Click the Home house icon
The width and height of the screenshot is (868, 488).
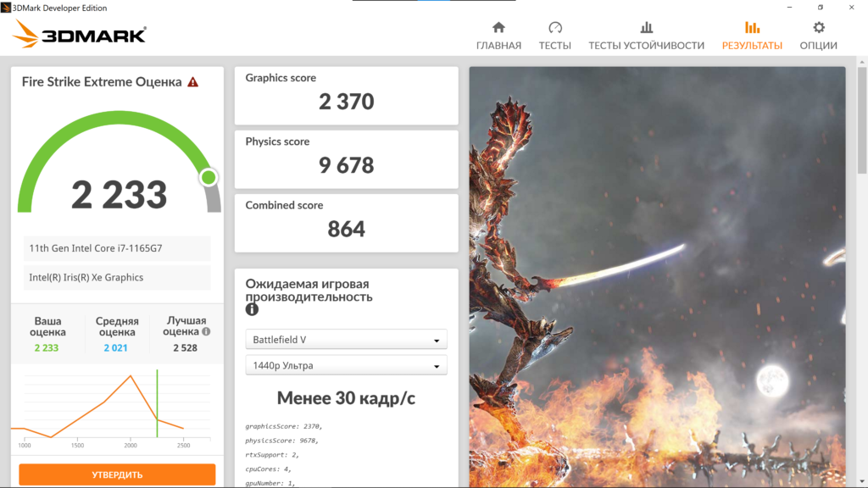(x=498, y=28)
